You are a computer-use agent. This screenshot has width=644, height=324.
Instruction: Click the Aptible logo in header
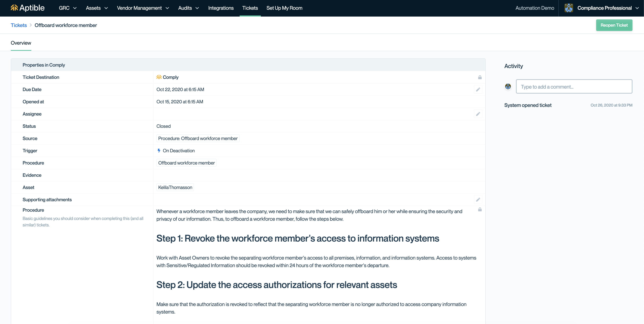coord(28,8)
